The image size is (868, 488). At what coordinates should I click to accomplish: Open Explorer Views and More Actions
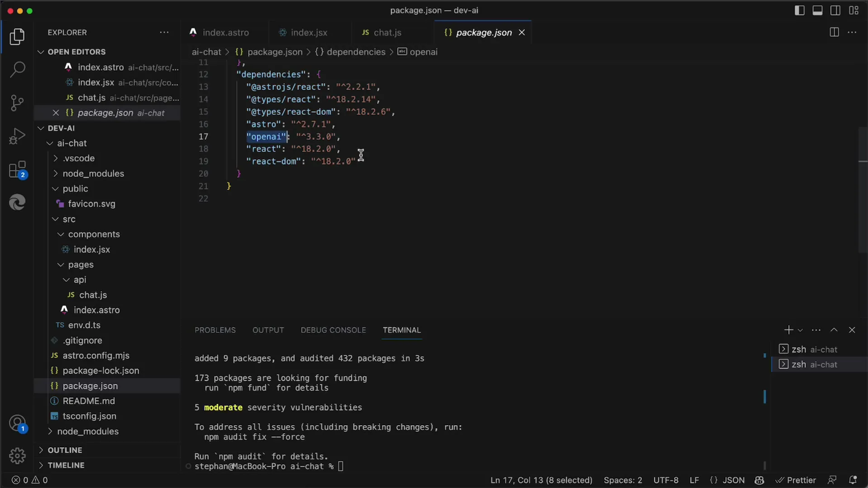point(164,33)
